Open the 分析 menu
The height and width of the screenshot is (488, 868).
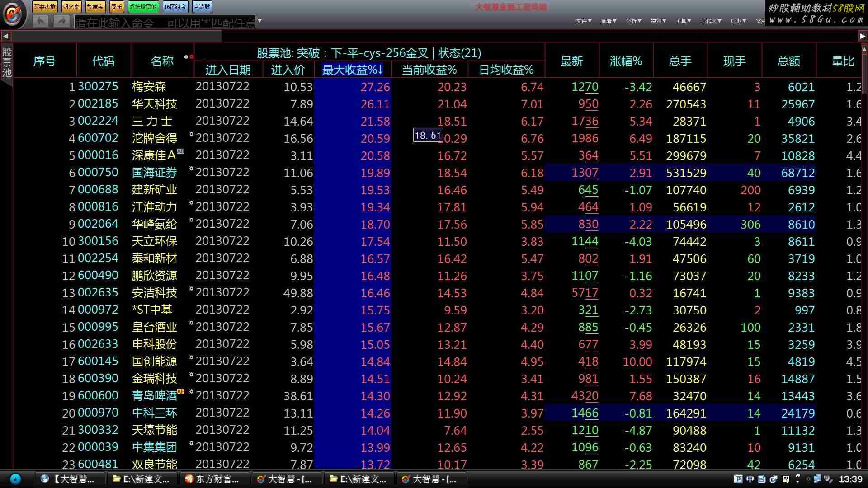pyautogui.click(x=633, y=21)
